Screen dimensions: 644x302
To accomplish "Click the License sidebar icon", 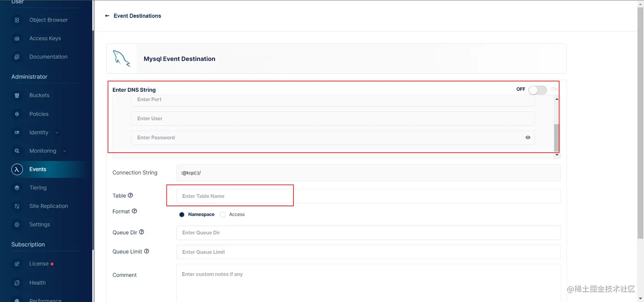I will pyautogui.click(x=17, y=264).
